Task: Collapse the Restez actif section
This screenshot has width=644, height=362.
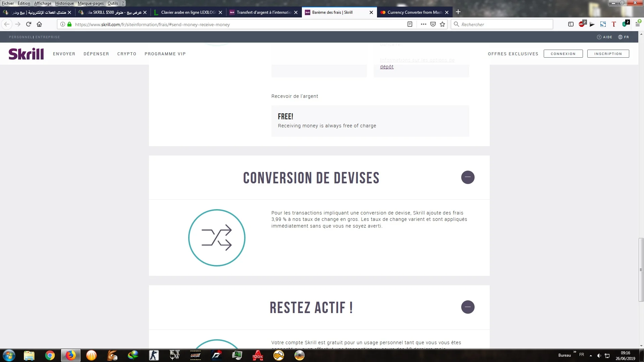Action: [468, 307]
